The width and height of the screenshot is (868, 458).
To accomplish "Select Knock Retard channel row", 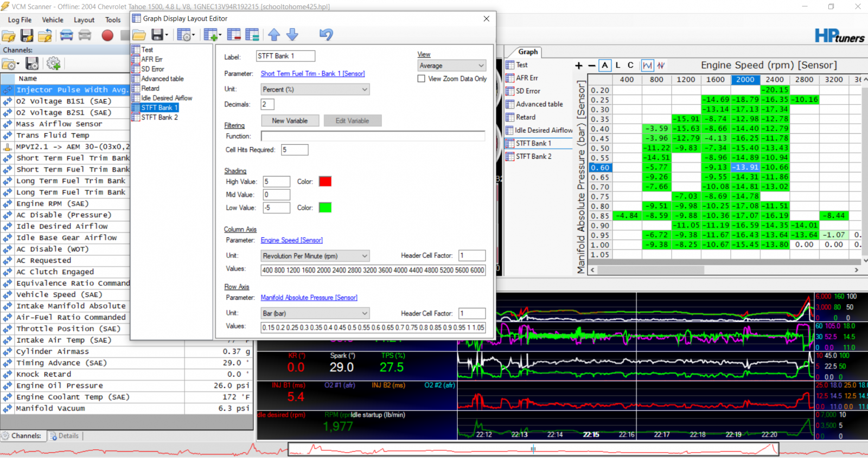I will click(127, 375).
